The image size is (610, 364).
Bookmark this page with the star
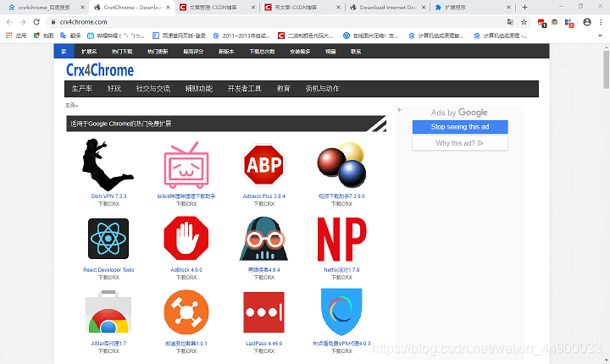(x=524, y=22)
